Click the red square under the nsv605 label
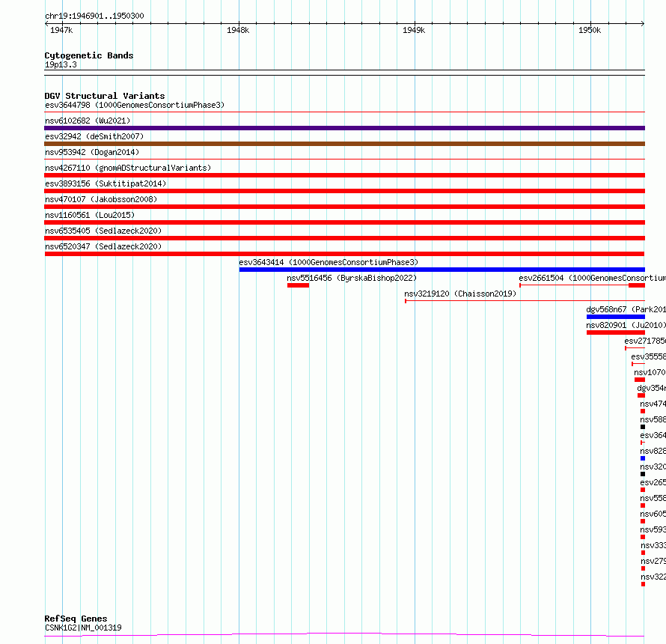Viewport: 666px width, 644px height. [643, 521]
